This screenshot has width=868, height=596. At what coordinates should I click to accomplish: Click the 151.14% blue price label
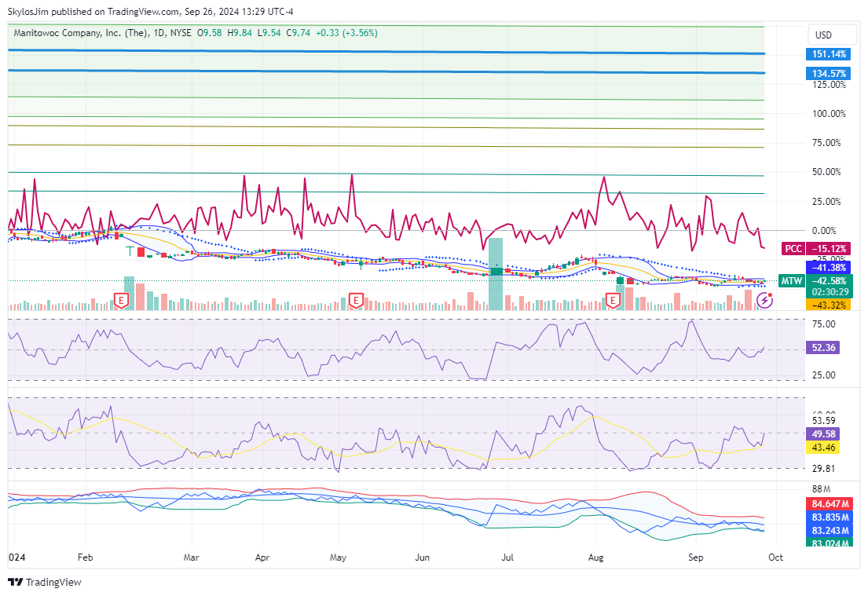829,55
